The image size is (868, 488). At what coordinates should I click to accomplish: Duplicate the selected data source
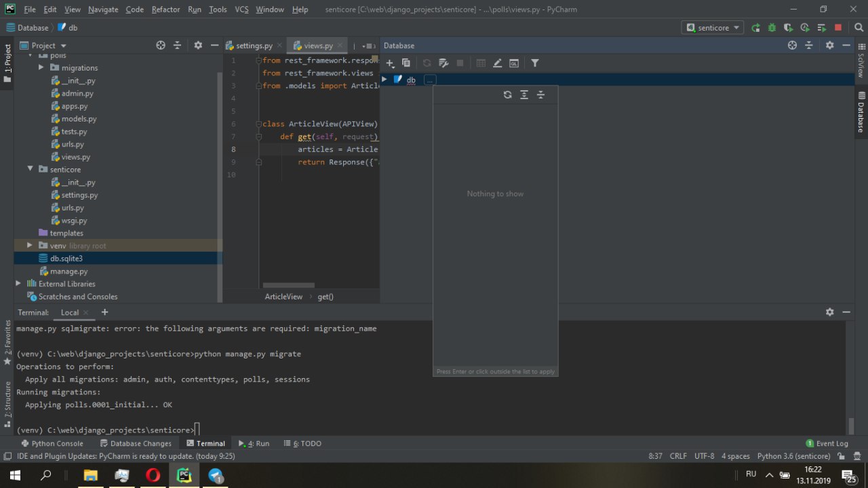[x=406, y=63]
